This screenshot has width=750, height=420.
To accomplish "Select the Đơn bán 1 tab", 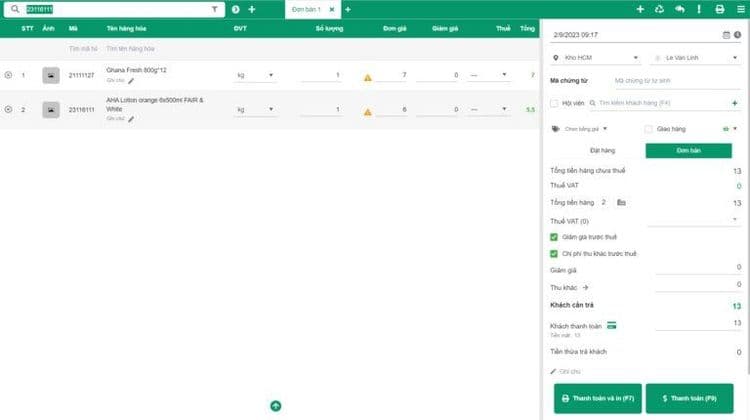I will click(306, 9).
